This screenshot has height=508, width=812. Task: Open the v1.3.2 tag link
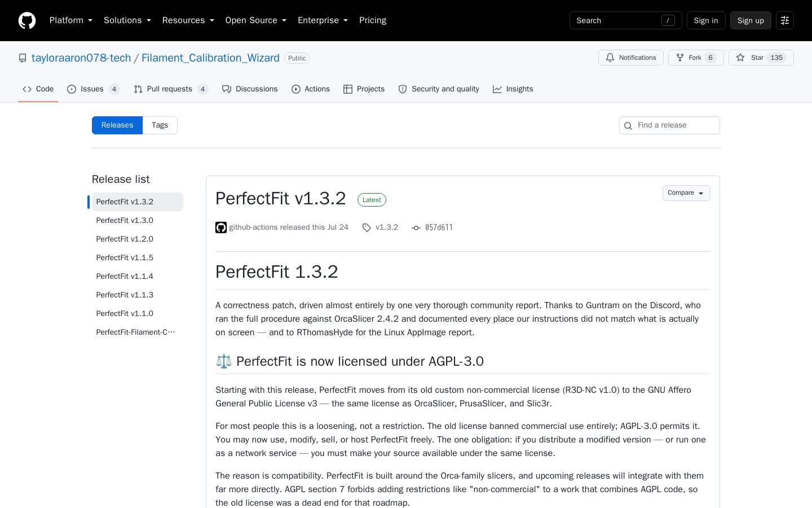click(387, 227)
